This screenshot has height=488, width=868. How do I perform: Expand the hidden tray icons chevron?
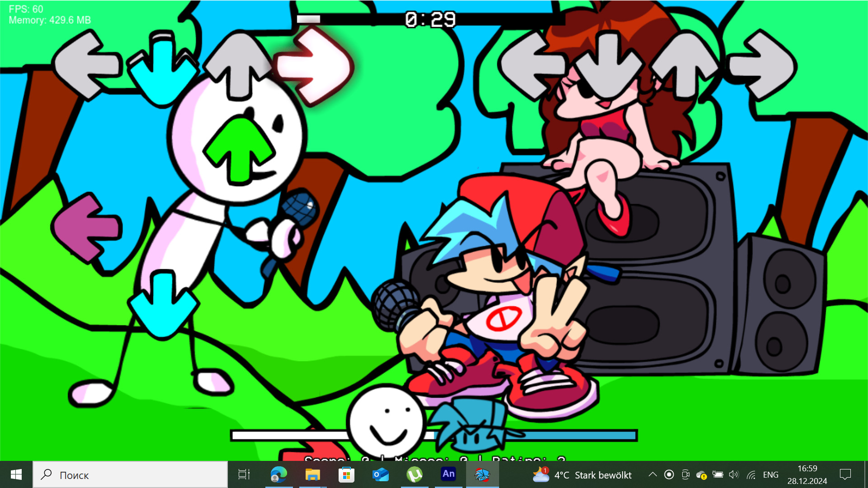652,474
